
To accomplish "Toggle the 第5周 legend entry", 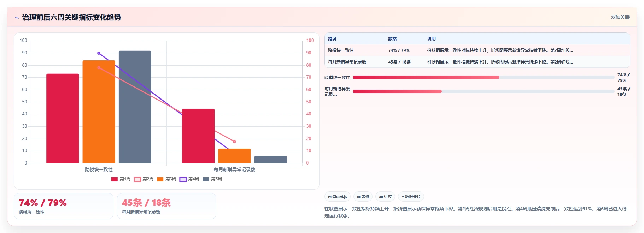I will pos(212,179).
